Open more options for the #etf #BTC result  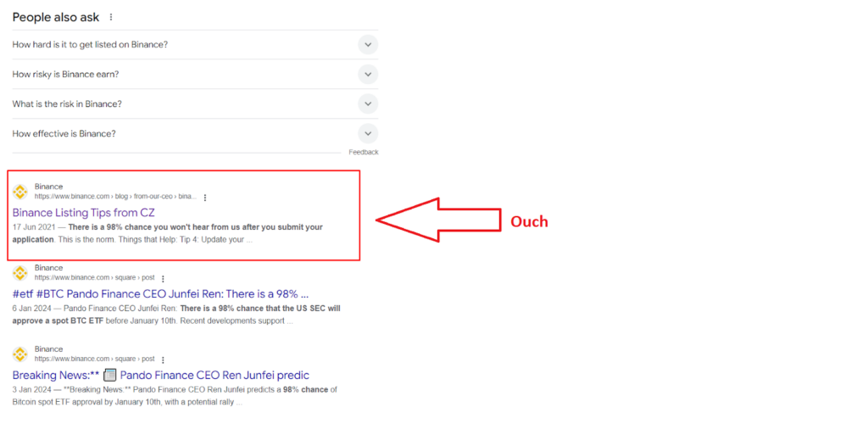coord(163,278)
